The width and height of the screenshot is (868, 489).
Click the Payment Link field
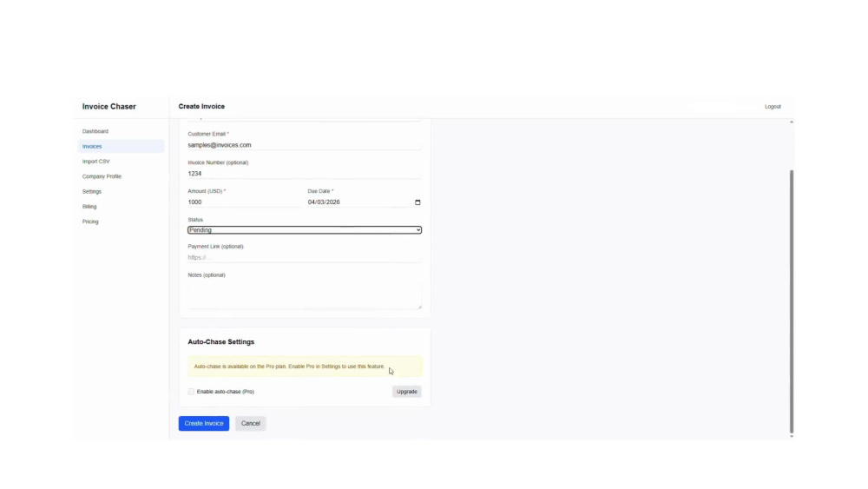pyautogui.click(x=304, y=257)
